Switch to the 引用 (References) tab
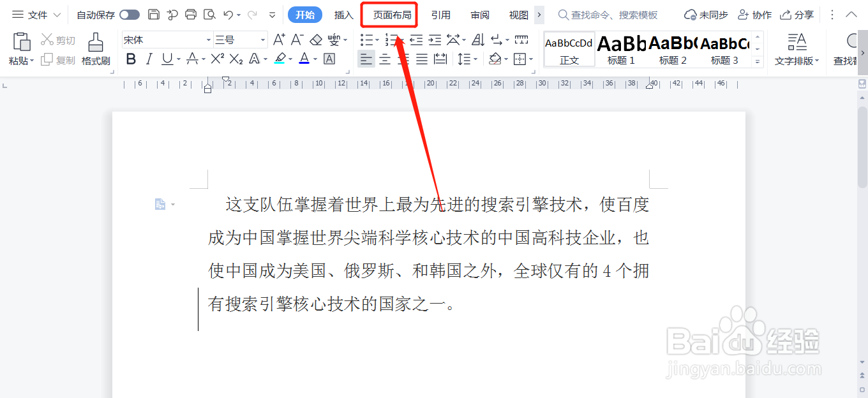 pos(441,15)
